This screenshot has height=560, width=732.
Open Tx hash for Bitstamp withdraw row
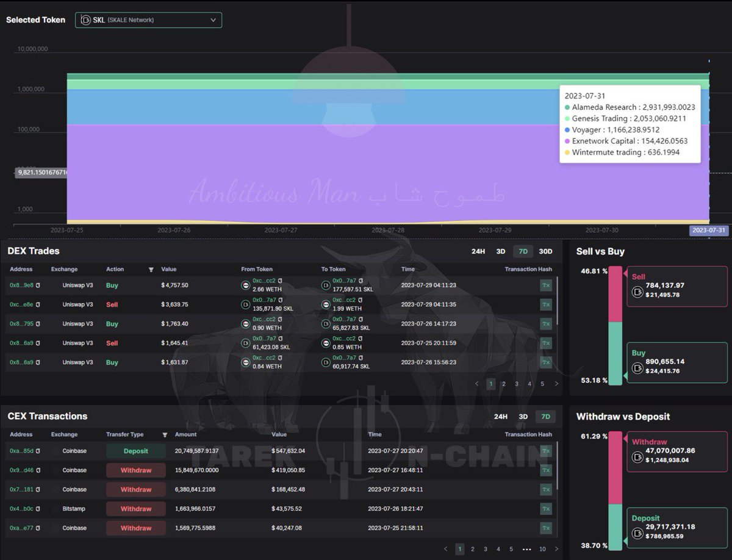click(x=546, y=509)
